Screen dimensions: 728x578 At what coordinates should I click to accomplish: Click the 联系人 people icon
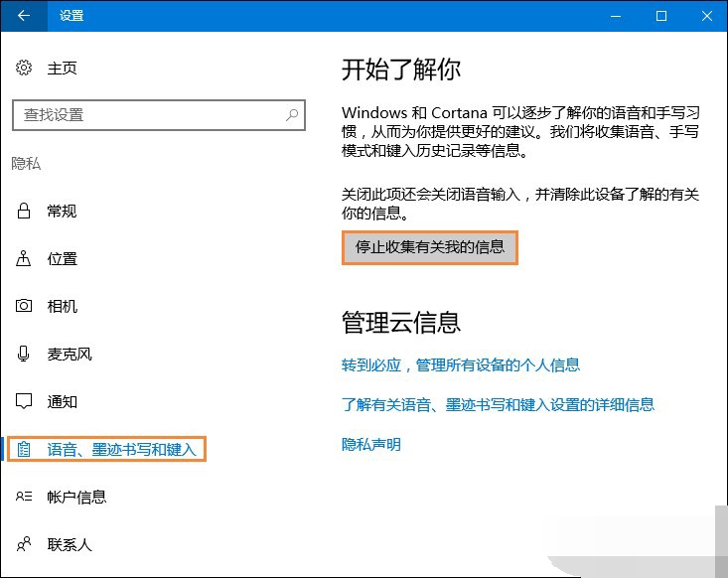click(x=24, y=545)
